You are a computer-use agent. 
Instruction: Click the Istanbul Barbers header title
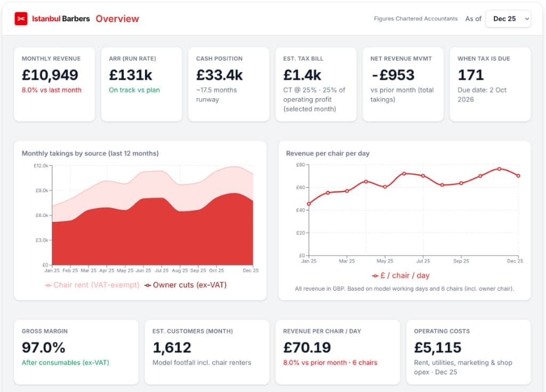61,18
